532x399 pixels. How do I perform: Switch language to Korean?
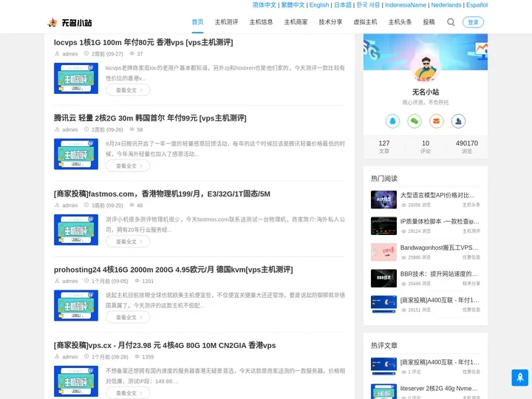tap(368, 4)
